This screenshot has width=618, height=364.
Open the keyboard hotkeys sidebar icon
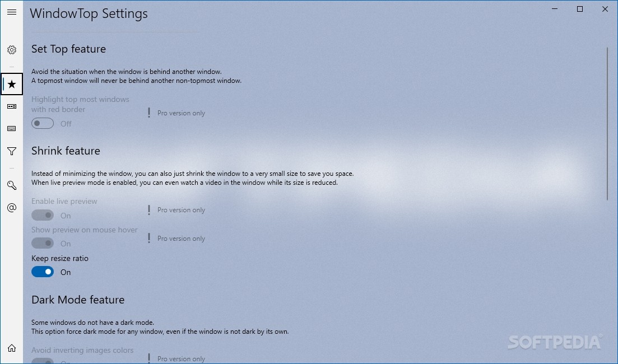point(12,128)
